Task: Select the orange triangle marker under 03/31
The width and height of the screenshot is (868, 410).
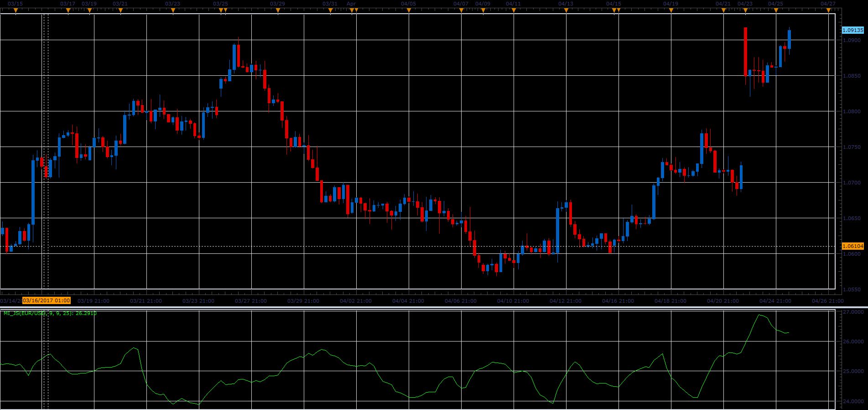Action: [330, 11]
